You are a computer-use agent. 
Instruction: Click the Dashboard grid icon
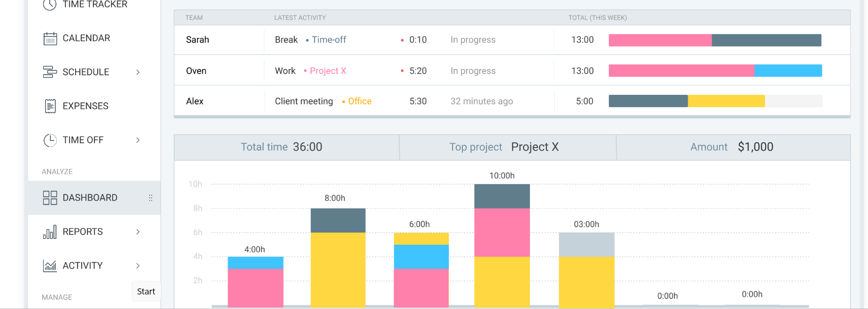click(50, 198)
